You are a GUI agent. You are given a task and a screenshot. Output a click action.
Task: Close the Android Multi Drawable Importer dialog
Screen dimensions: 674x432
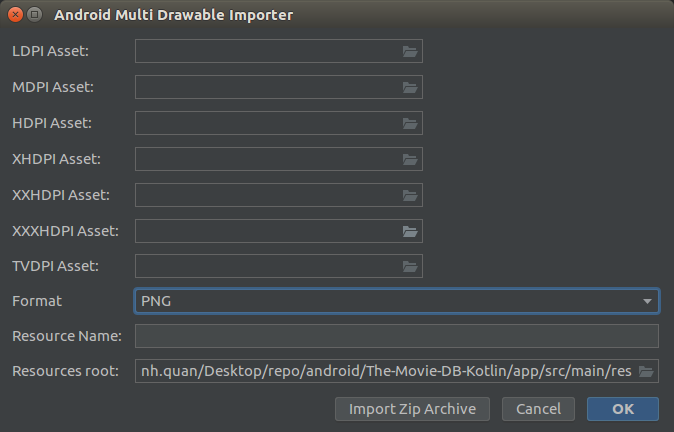[15, 15]
